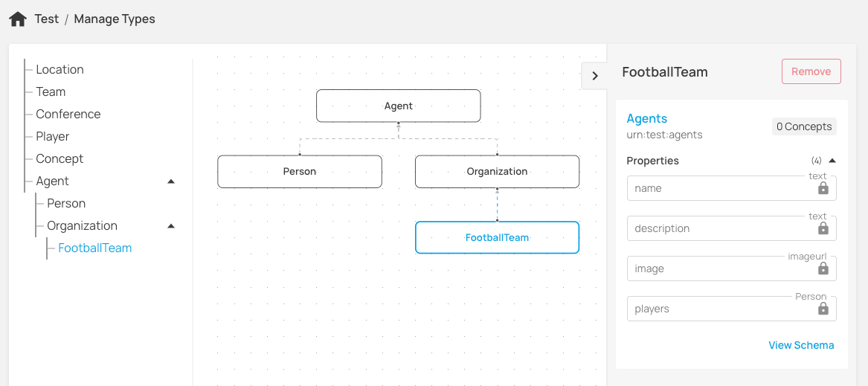
Task: Click the lock icon on image property
Action: (x=823, y=268)
